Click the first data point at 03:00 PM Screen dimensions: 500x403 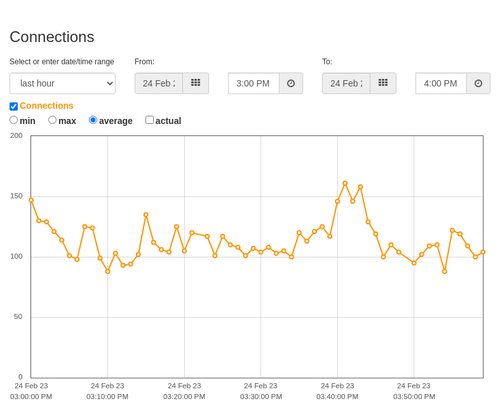(x=31, y=200)
